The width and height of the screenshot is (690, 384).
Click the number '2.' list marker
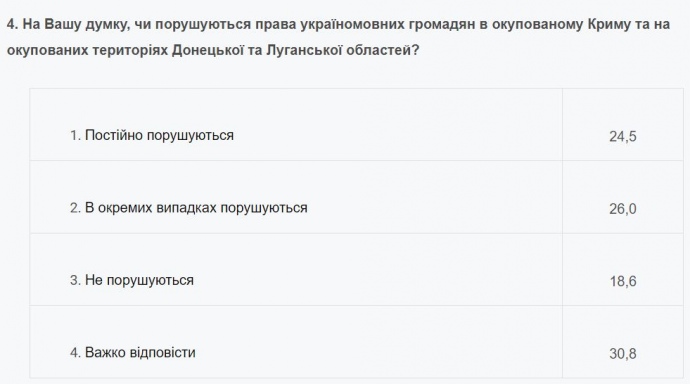tap(75, 208)
